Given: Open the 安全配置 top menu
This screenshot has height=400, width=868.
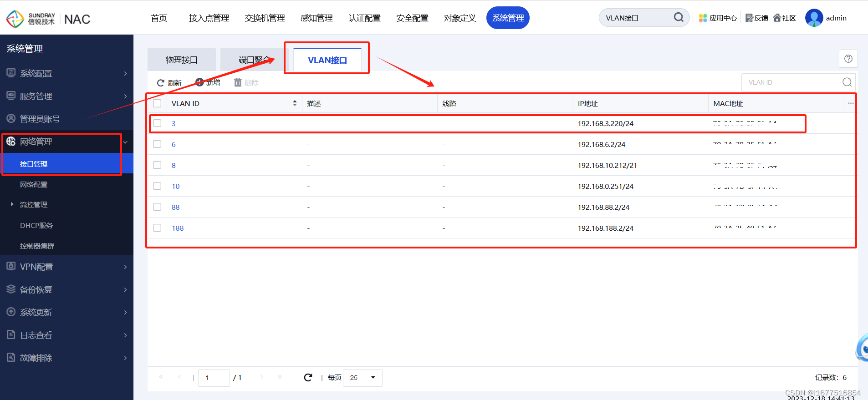Looking at the screenshot, I should click(x=412, y=18).
